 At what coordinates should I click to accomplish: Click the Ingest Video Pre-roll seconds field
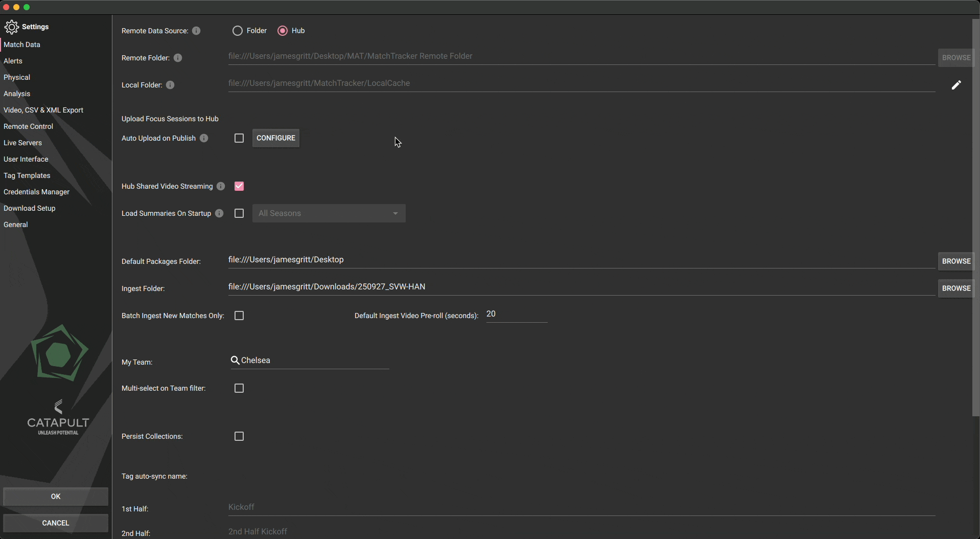click(517, 315)
